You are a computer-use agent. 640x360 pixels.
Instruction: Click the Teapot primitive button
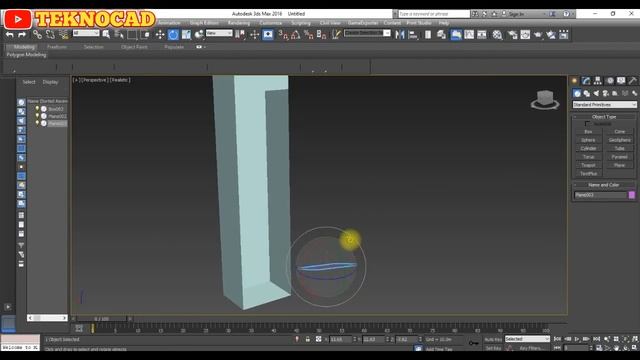pos(588,165)
